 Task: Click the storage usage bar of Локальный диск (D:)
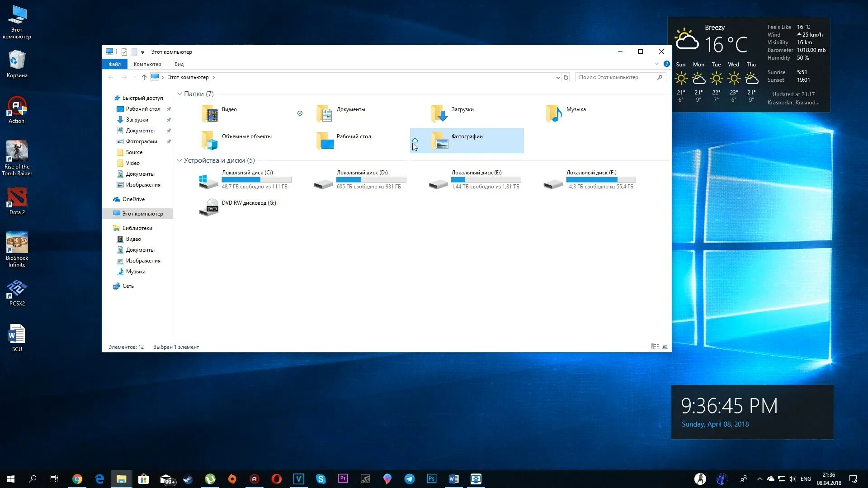(x=371, y=179)
